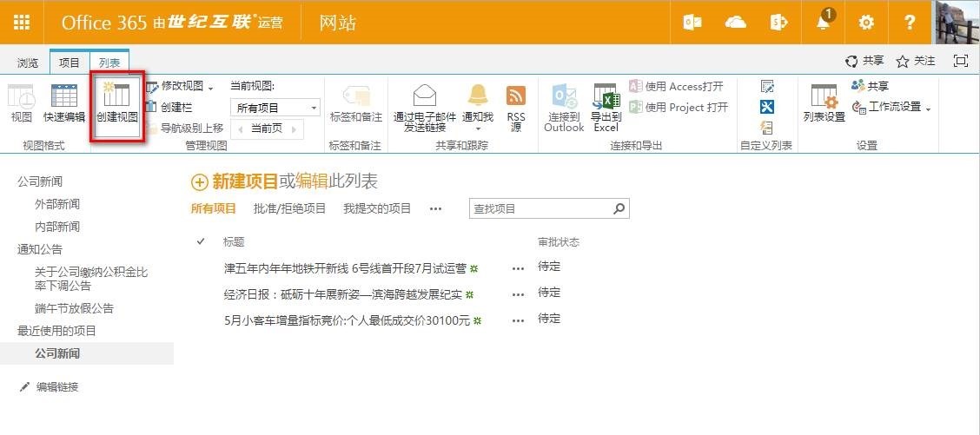The width and height of the screenshot is (980, 435).
Task: Expand the 修改视图 dropdown arrow
Action: click(x=211, y=88)
